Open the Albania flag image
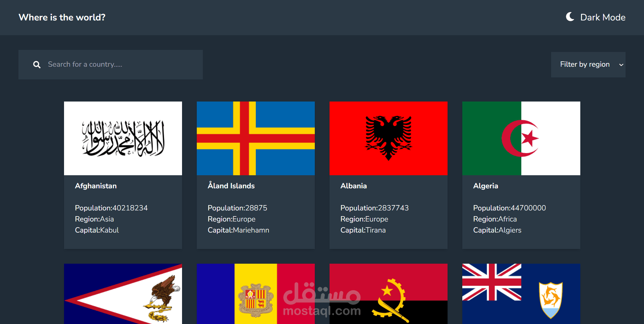 tap(389, 138)
